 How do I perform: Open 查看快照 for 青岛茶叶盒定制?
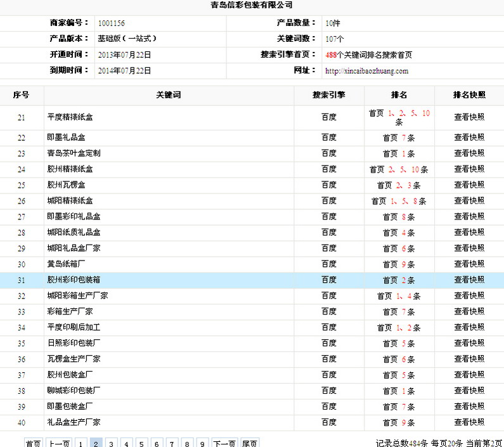[469, 153]
